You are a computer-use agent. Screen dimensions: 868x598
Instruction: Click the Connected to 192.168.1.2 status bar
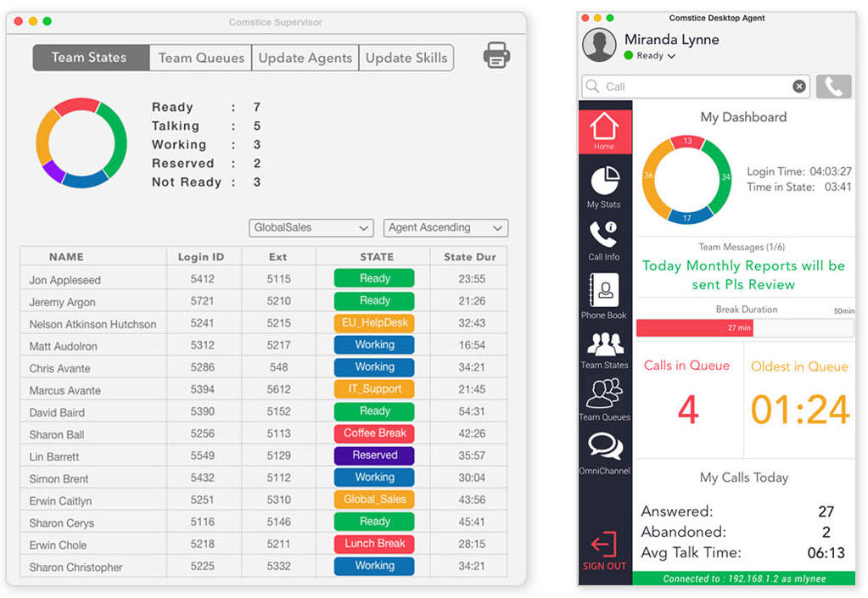[744, 578]
